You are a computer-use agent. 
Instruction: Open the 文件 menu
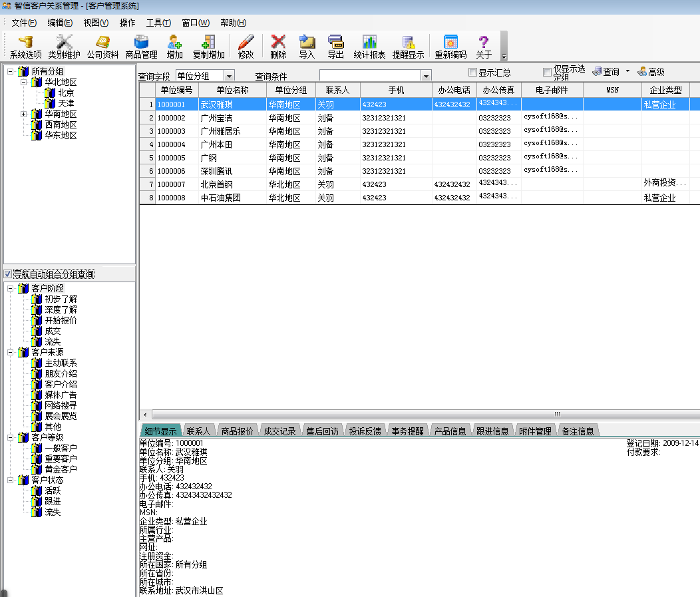24,23
